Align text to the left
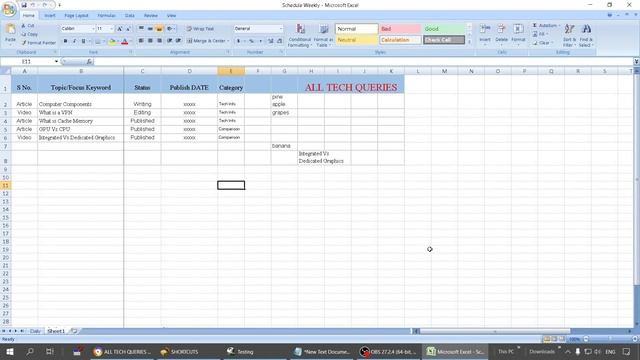The image size is (640, 360). [x=141, y=41]
